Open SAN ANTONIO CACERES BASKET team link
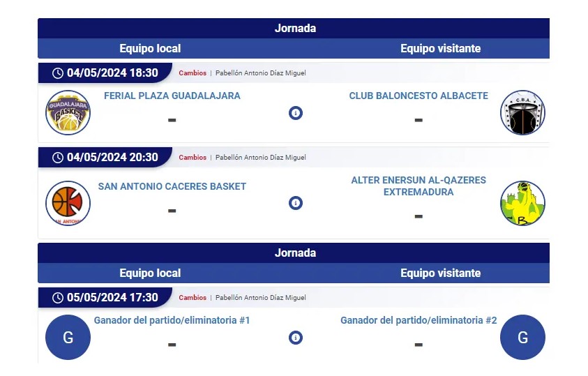Screen dimensions: 588x376 (172, 187)
